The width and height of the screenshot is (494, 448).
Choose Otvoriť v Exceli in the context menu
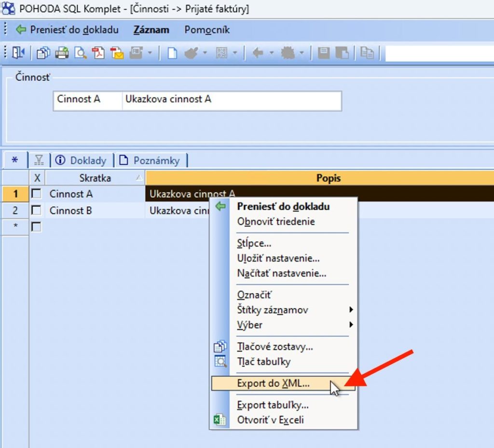283,420
